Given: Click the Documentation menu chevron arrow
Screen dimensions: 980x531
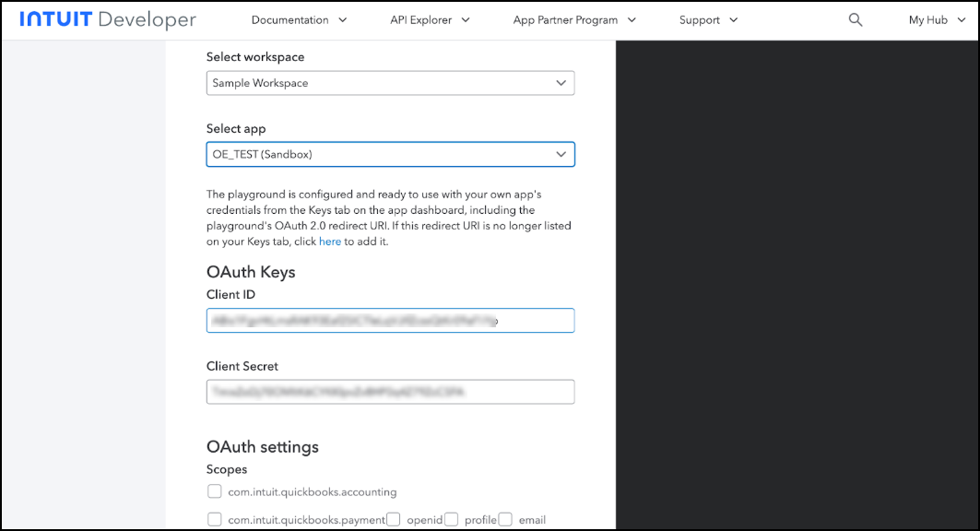Looking at the screenshot, I should pos(343,19).
